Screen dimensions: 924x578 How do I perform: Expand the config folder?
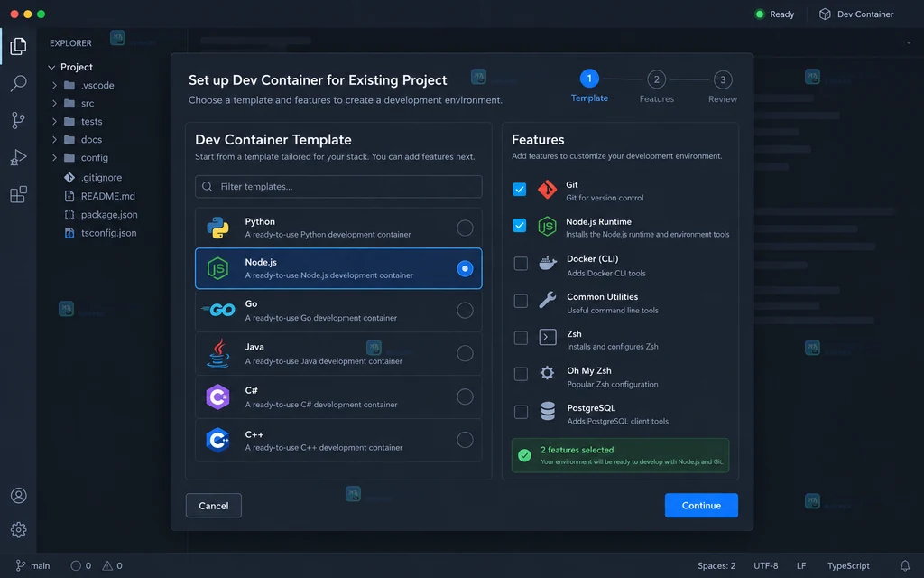[54, 158]
